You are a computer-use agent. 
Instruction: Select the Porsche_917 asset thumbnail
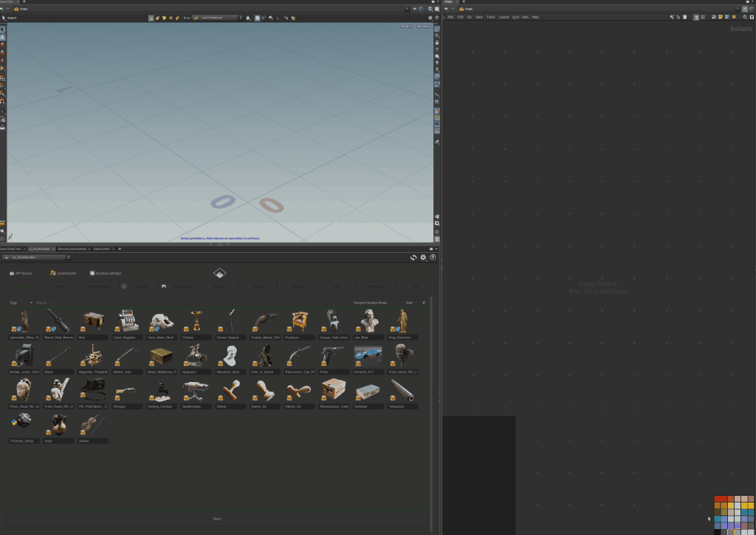coord(368,355)
